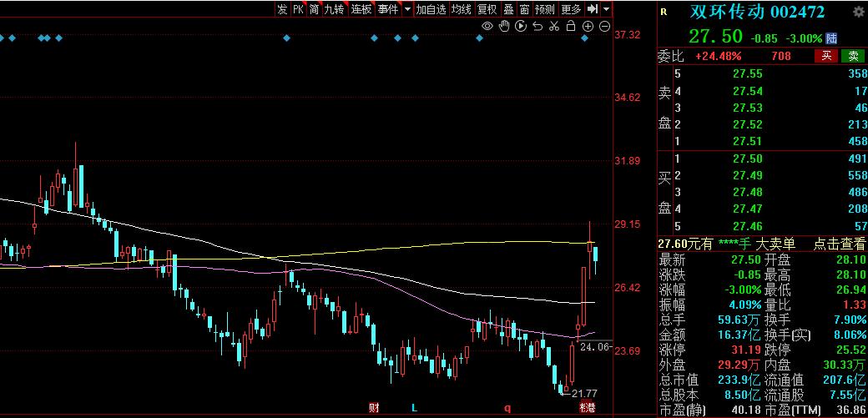Click the 换手 value 7.90%
This screenshot has height=418, width=868.
pos(850,320)
